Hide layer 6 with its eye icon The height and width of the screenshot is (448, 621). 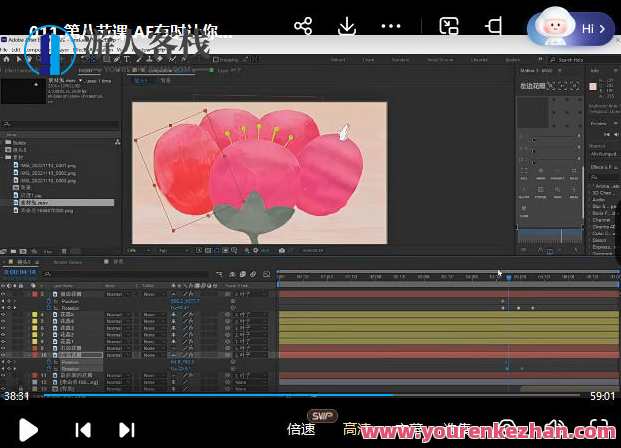click(3, 328)
